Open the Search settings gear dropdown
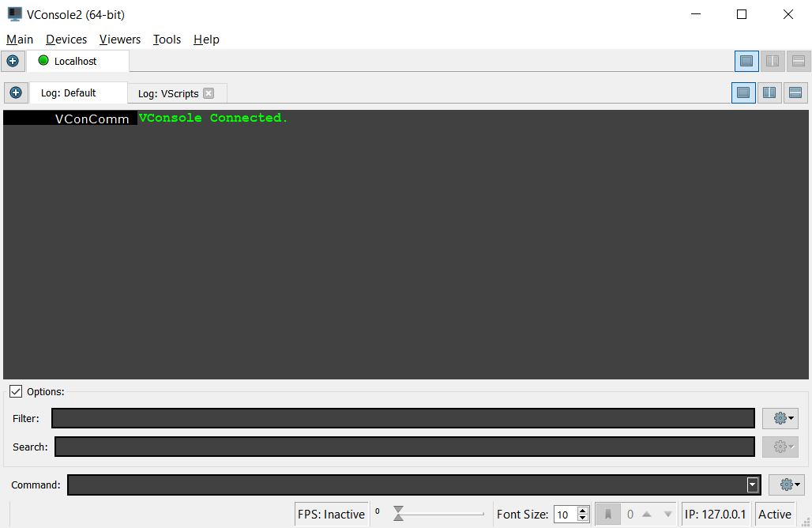 coord(780,447)
